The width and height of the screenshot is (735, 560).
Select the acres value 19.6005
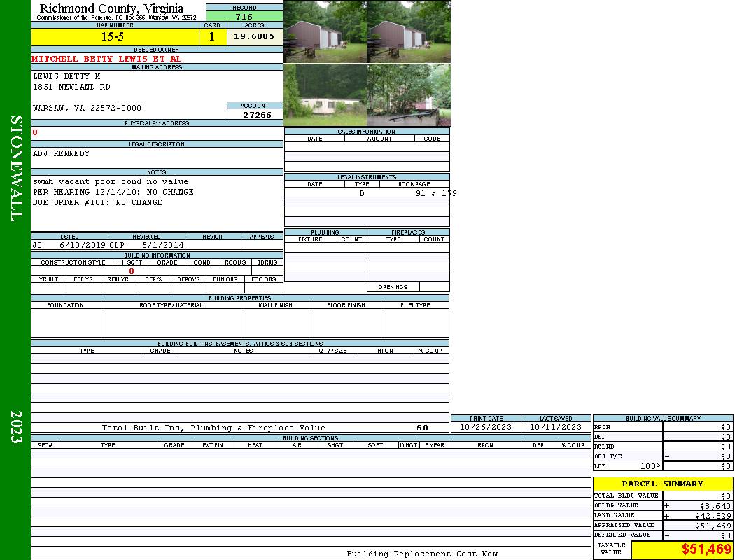click(254, 37)
